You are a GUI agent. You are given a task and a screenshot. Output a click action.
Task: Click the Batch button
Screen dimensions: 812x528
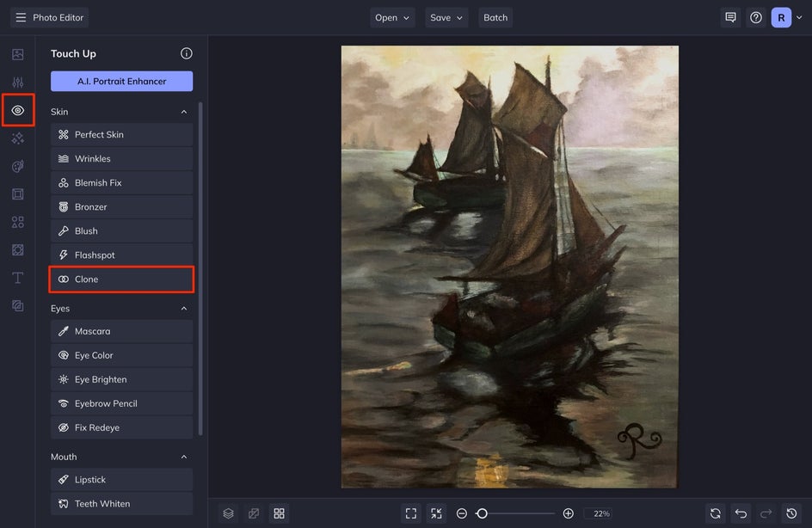pos(495,17)
